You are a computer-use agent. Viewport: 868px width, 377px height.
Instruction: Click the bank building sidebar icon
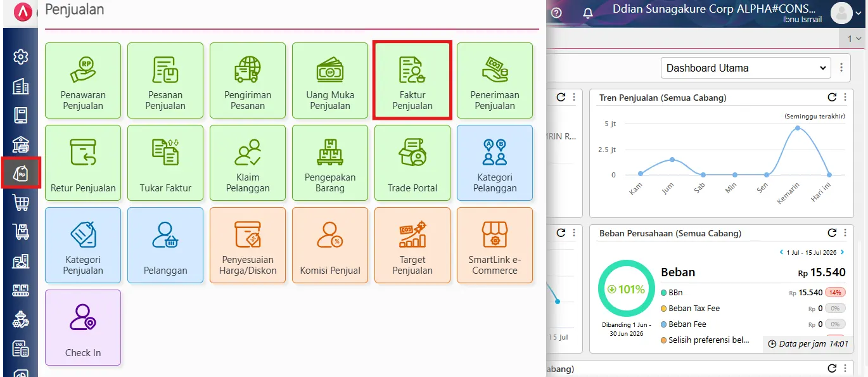pos(21,144)
